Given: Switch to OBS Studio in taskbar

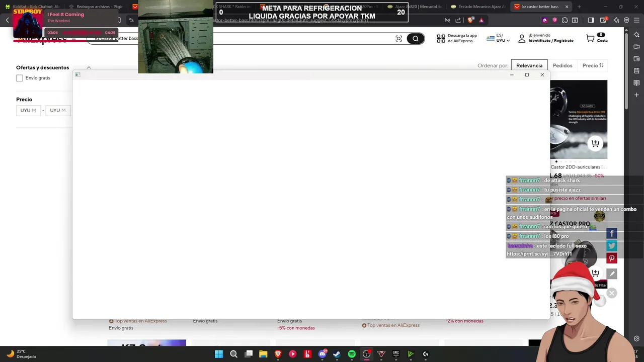Looking at the screenshot, I should click(366, 354).
